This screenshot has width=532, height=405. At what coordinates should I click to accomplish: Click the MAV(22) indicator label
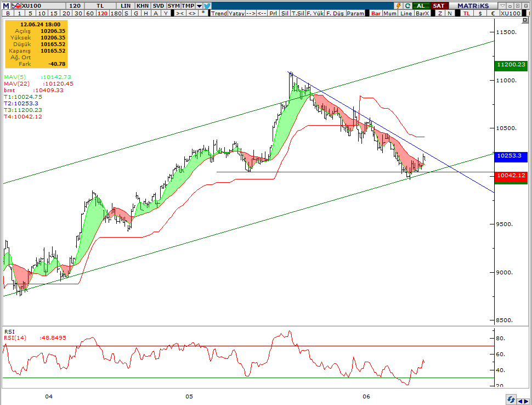[x=16, y=83]
